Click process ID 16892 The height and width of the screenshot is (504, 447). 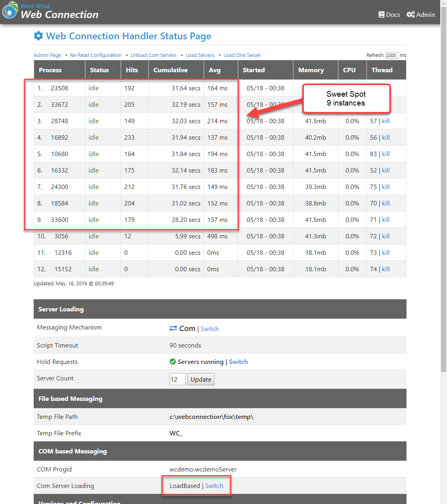(59, 137)
